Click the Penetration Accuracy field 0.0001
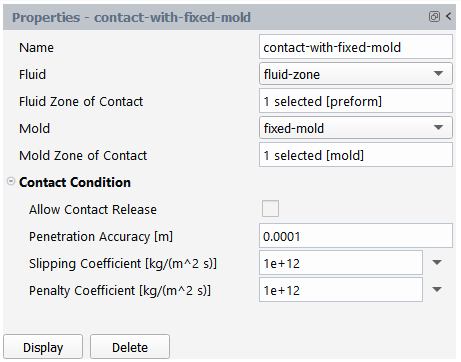 (x=356, y=236)
